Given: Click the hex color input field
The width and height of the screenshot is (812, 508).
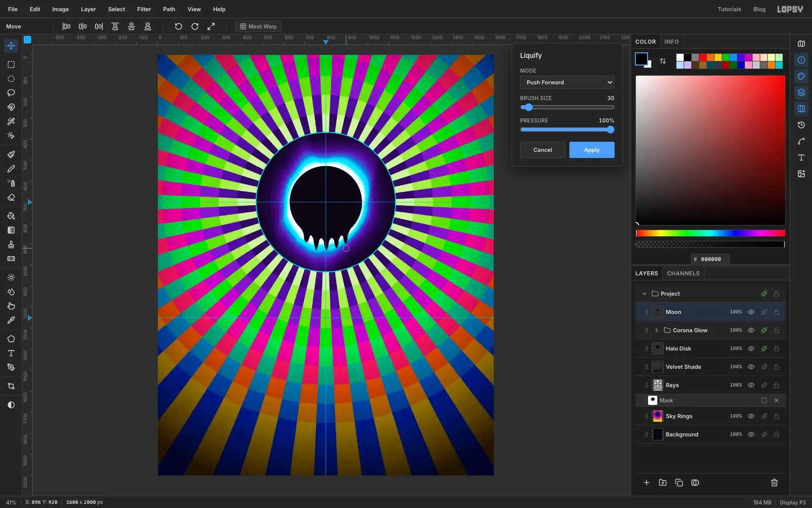Looking at the screenshot, I should click(710, 259).
